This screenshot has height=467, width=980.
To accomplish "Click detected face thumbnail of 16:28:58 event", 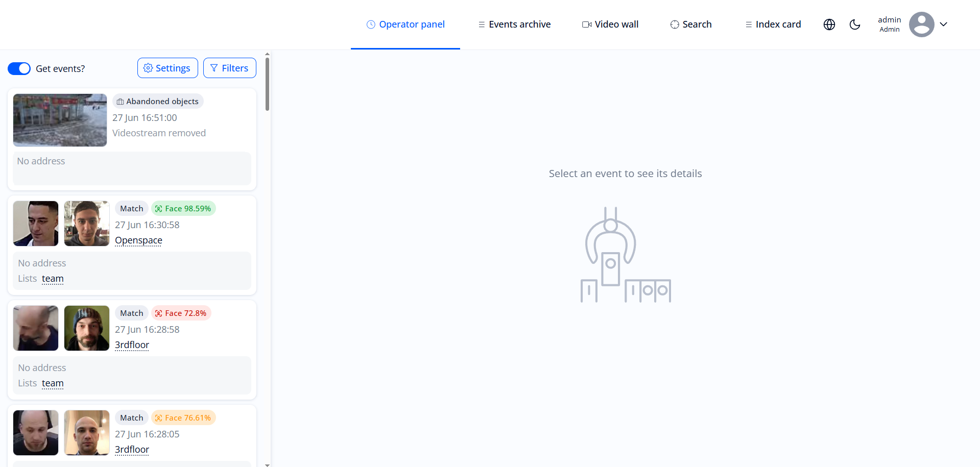I will click(x=36, y=328).
